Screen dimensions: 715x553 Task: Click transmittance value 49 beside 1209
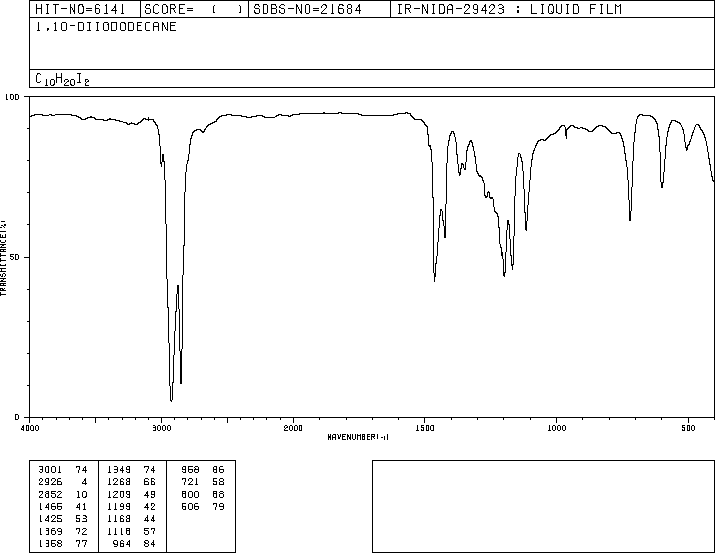tap(150, 494)
